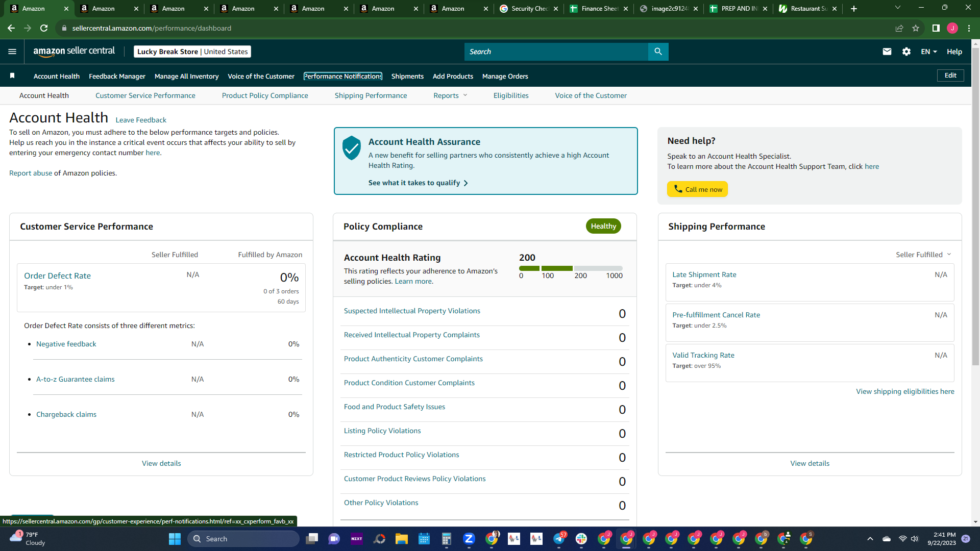This screenshot has height=551, width=980.
Task: Open Telegram from the taskbar
Action: [559, 539]
